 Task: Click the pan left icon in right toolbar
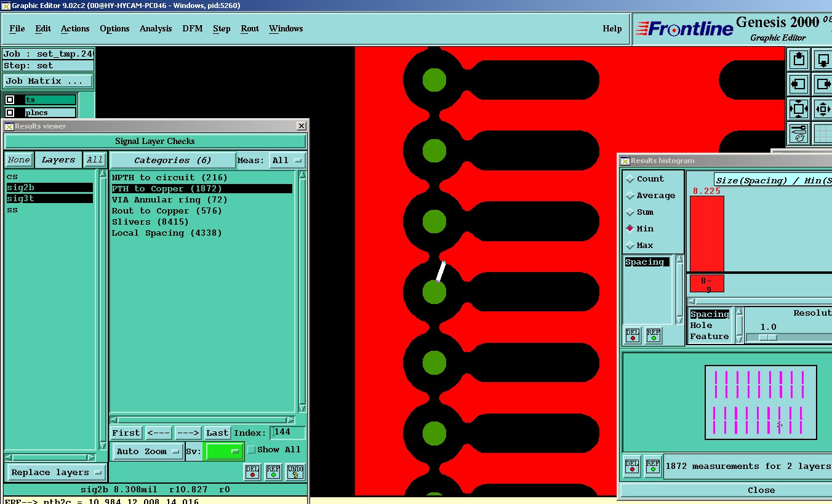point(799,84)
